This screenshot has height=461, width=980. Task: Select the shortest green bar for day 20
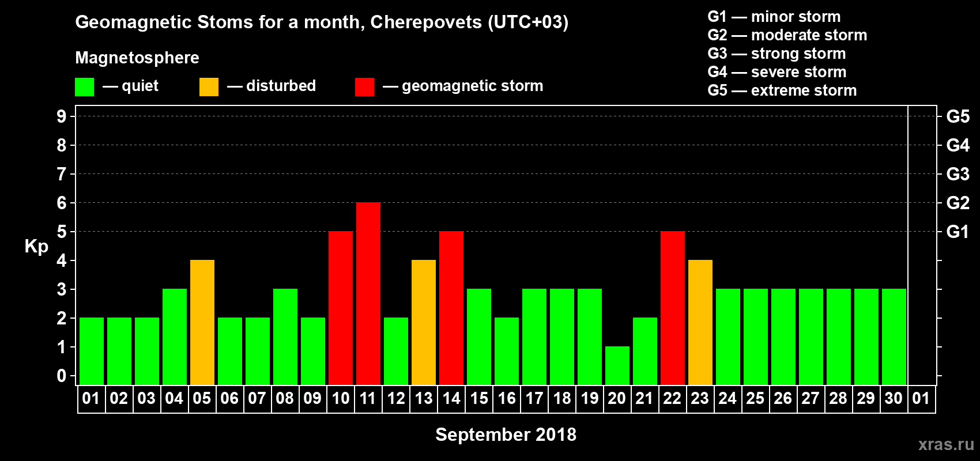[x=617, y=365]
